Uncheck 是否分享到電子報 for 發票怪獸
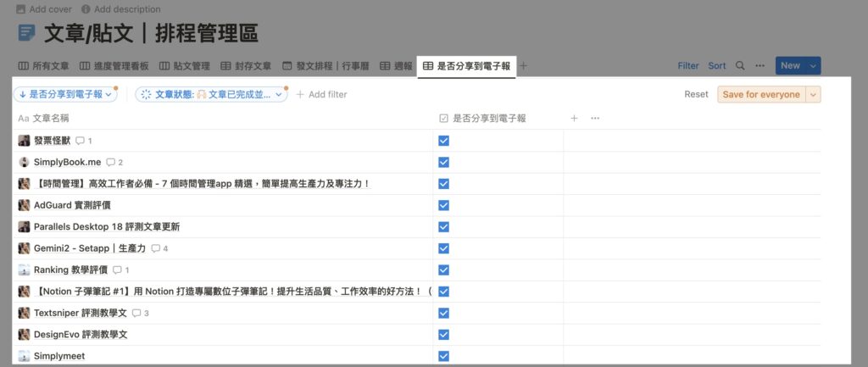Screen dimensions: 868x367 443,141
